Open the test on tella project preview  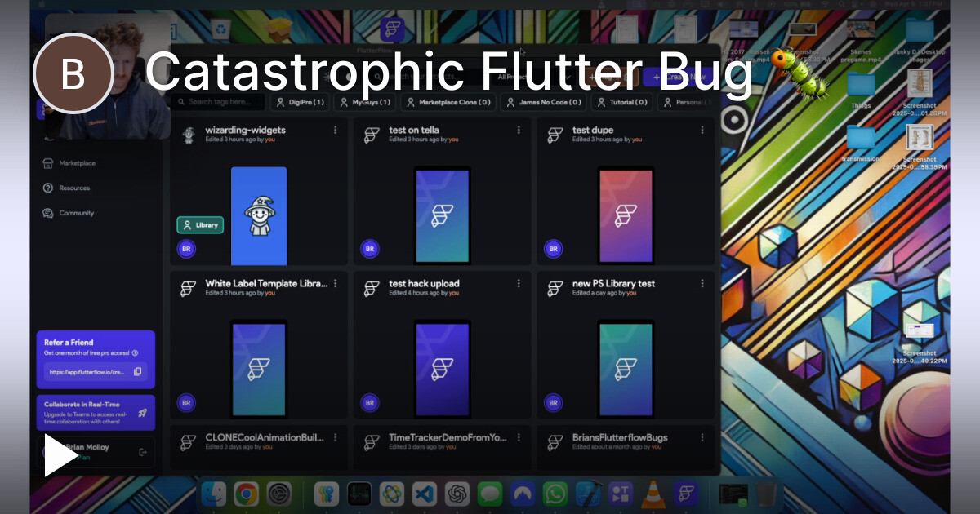pos(443,215)
